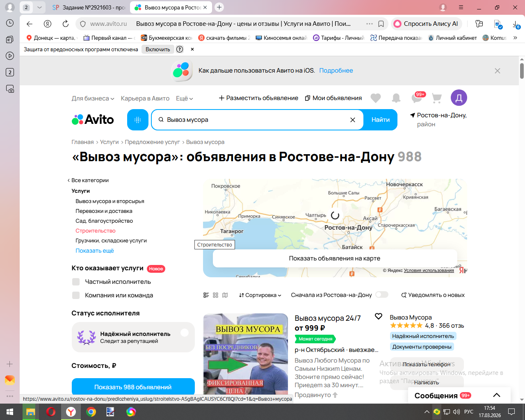
Task: Open a new browser tab with plus
Action: tap(219, 7)
